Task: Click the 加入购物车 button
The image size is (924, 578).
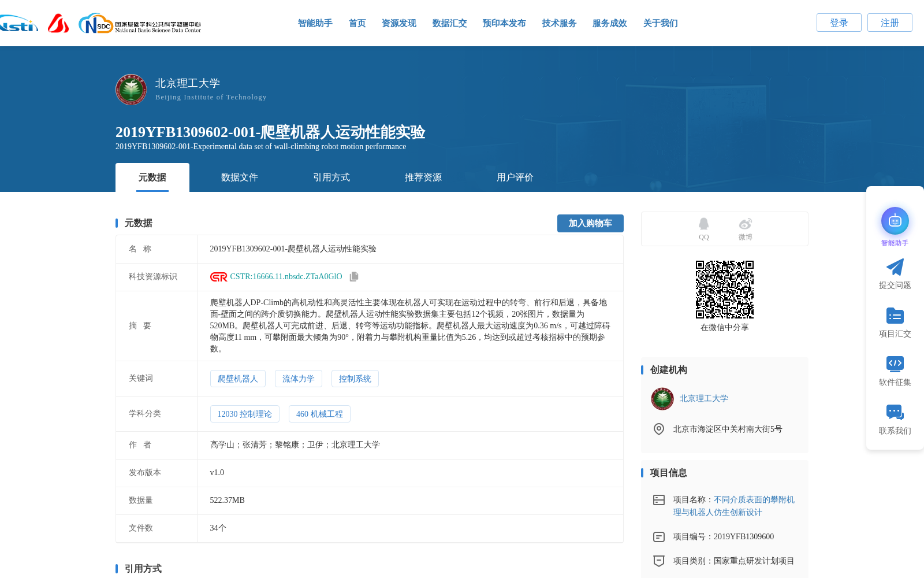Action: [x=590, y=223]
